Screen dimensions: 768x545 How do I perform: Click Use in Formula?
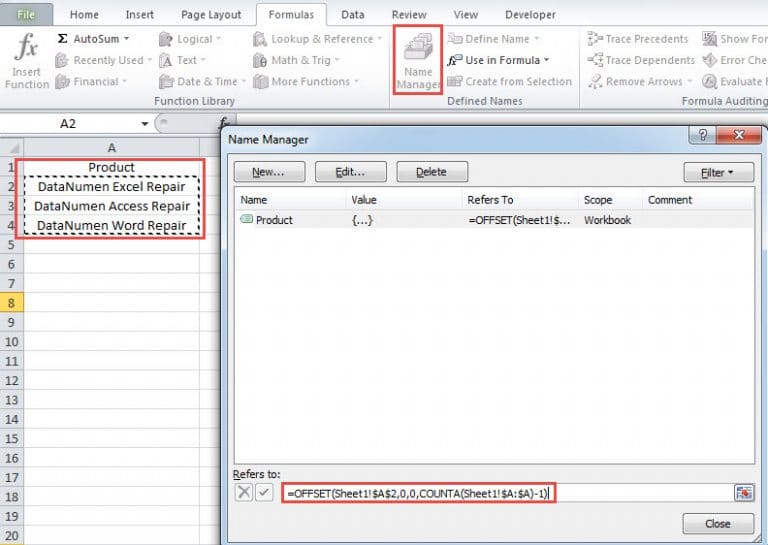click(x=498, y=60)
